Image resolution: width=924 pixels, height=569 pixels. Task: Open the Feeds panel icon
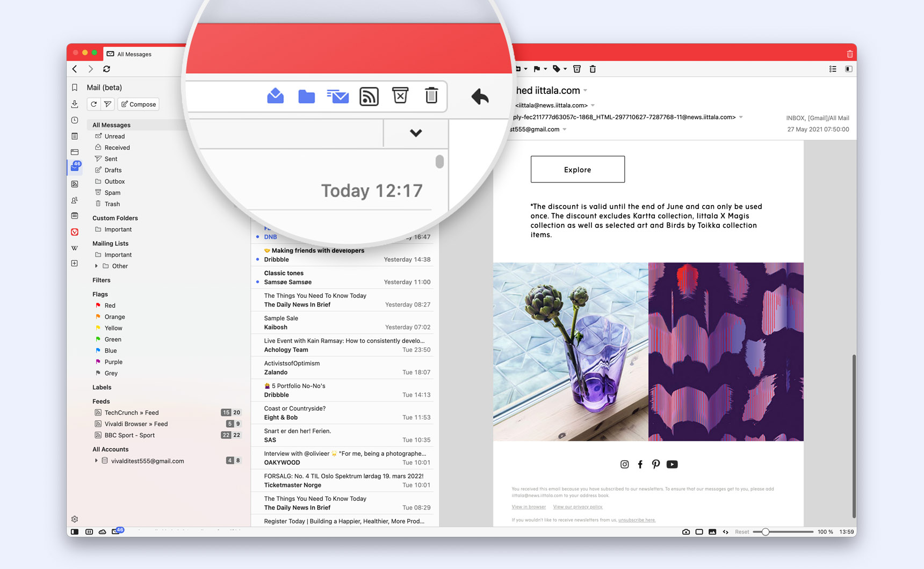[75, 184]
